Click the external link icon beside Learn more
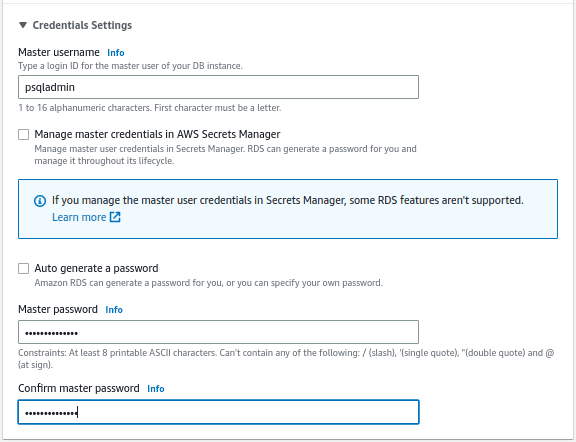Screen dimensions: 576x442 tap(115, 217)
